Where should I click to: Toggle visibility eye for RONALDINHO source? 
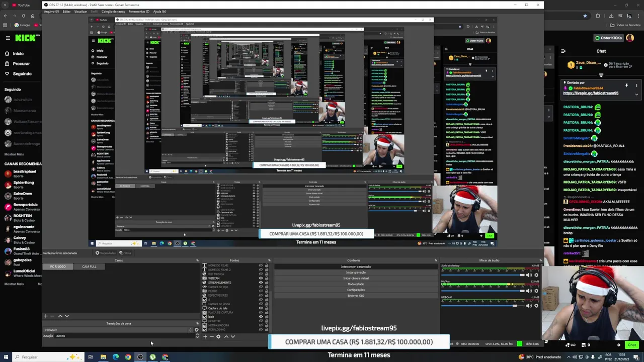(261, 329)
